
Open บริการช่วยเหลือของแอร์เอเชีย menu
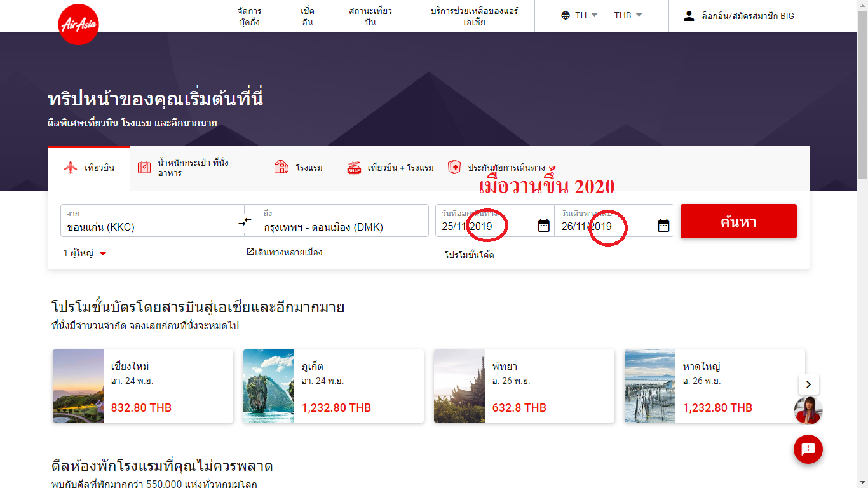click(x=475, y=17)
